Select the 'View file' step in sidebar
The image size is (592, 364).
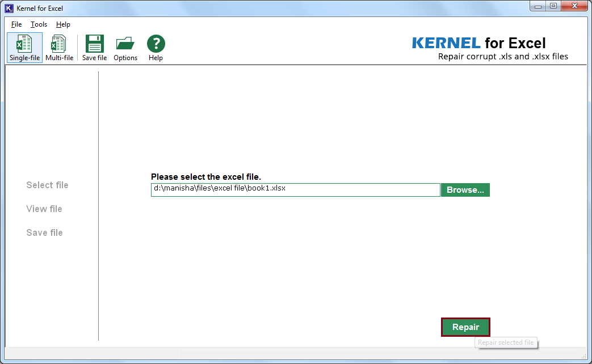pyautogui.click(x=44, y=209)
